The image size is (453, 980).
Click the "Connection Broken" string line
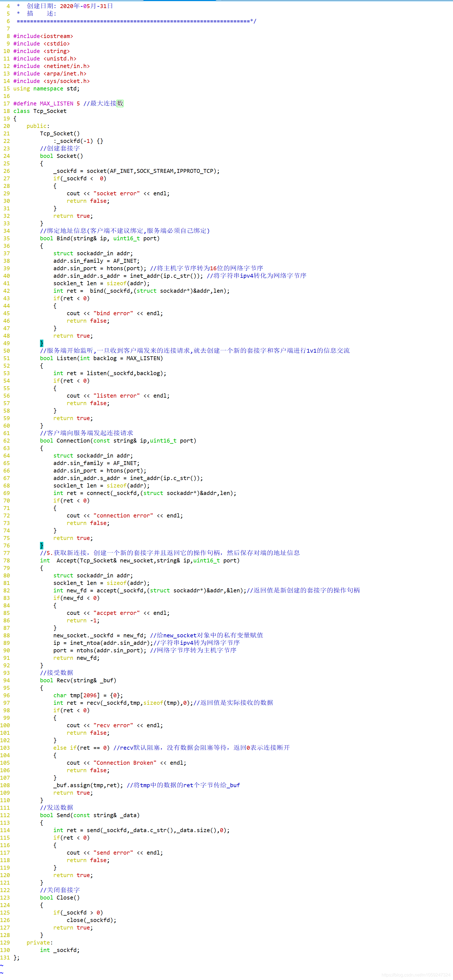tap(126, 763)
